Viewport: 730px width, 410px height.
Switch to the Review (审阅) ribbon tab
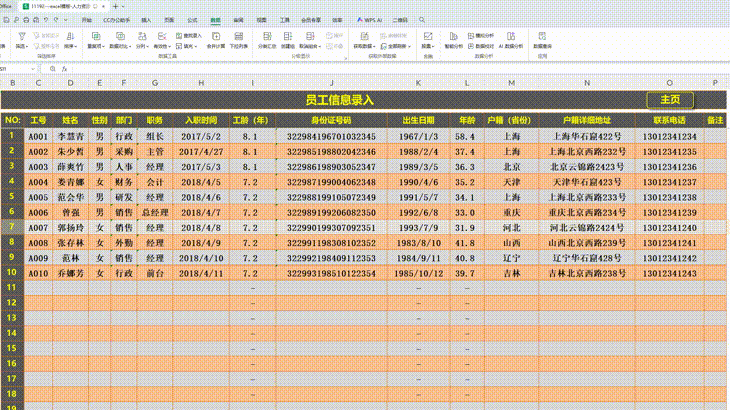(238, 20)
